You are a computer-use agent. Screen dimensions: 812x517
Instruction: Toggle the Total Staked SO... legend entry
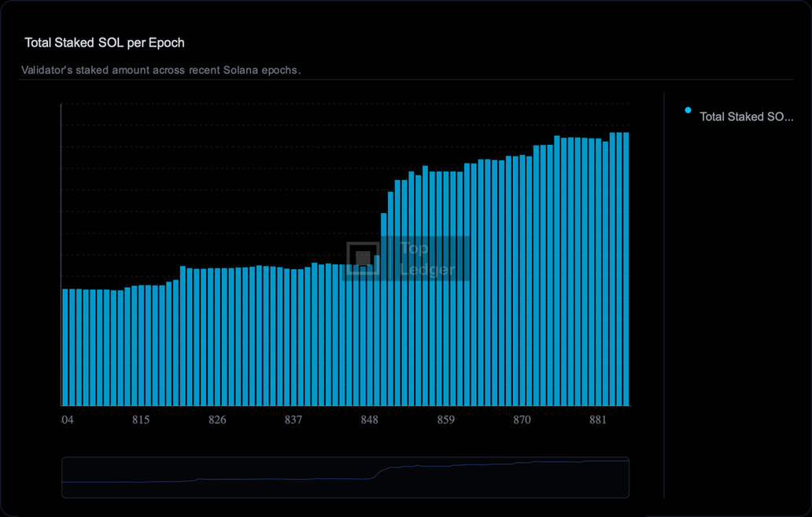[746, 116]
